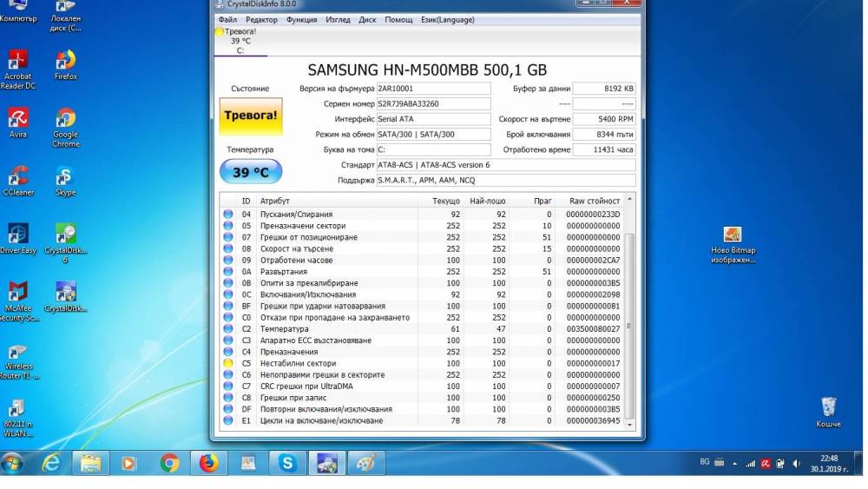Image resolution: width=868 pixels, height=489 pixels.
Task: Click the yellow warning icon for Нестабилни сектори
Action: coord(228,364)
